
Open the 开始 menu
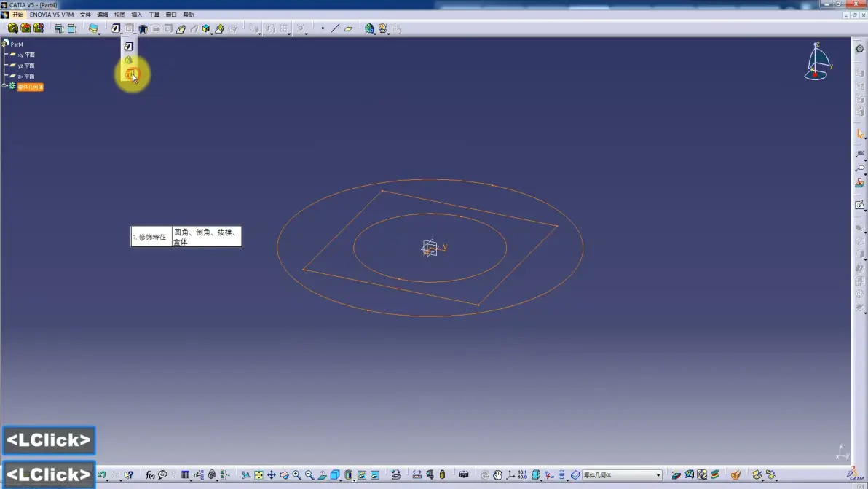click(17, 15)
